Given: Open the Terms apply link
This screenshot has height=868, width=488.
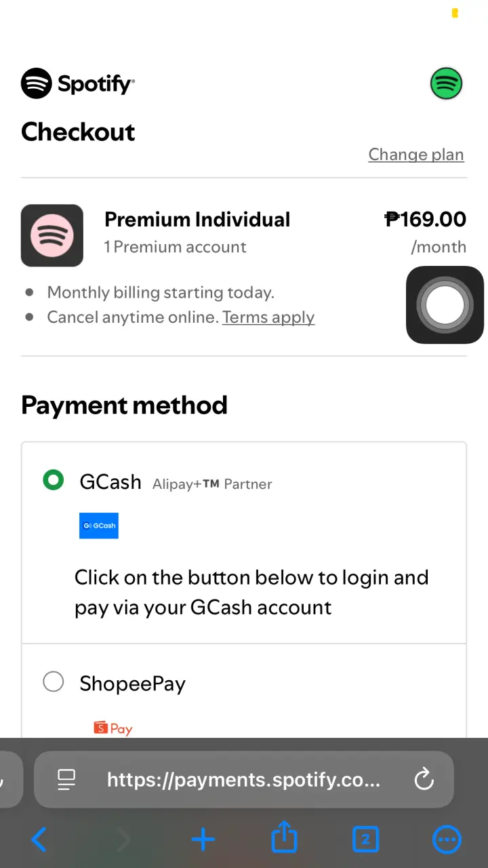Looking at the screenshot, I should (268, 317).
